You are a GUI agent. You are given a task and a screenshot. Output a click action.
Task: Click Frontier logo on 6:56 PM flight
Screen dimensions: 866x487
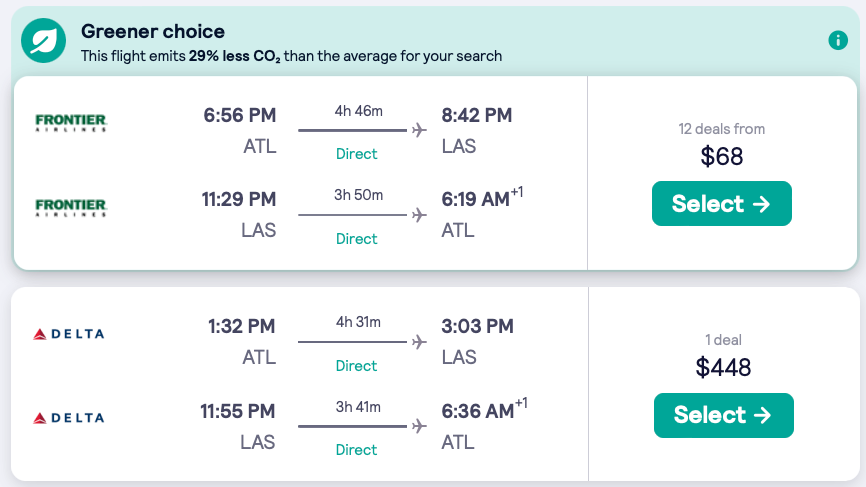[x=71, y=123]
